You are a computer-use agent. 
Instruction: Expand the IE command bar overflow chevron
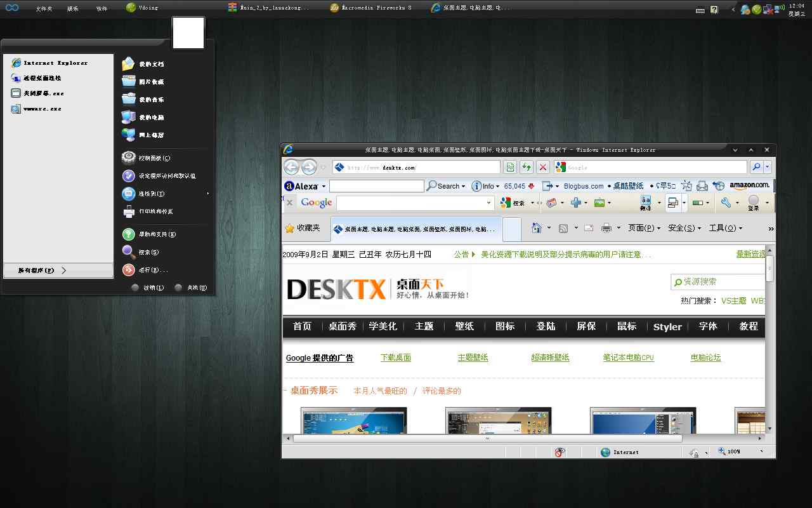pos(771,229)
